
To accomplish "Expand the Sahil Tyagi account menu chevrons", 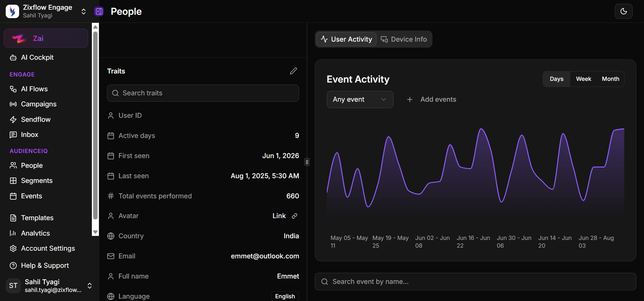I will click(x=90, y=286).
